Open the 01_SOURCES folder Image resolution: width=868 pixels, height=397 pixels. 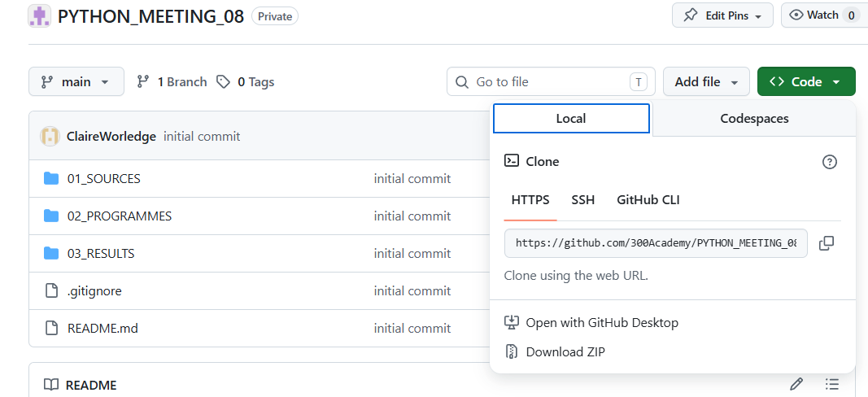[103, 178]
